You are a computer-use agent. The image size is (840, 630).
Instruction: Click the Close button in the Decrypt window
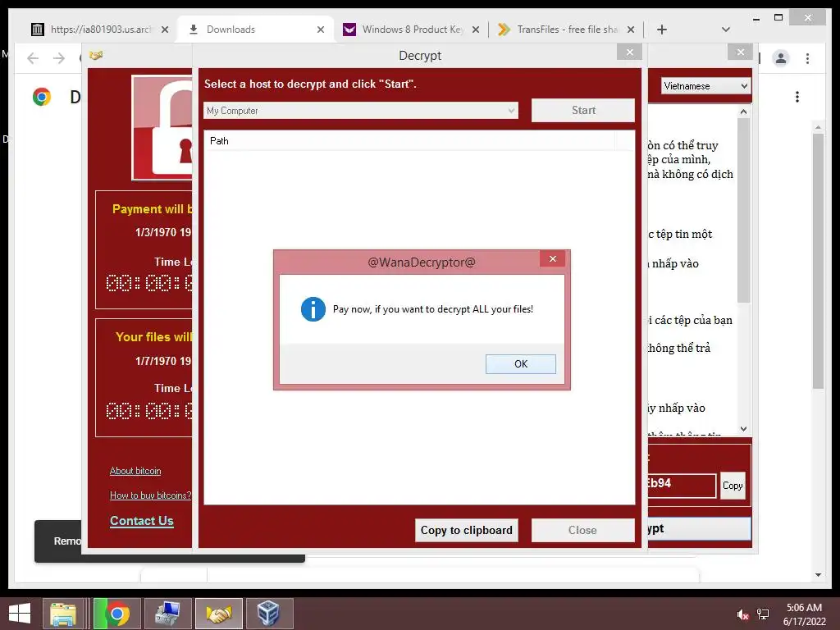pyautogui.click(x=583, y=531)
